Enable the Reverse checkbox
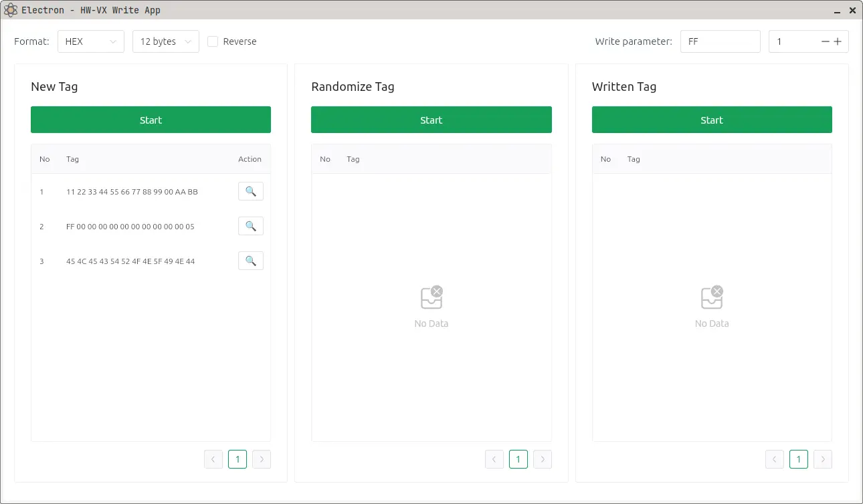863x504 pixels. tap(213, 41)
